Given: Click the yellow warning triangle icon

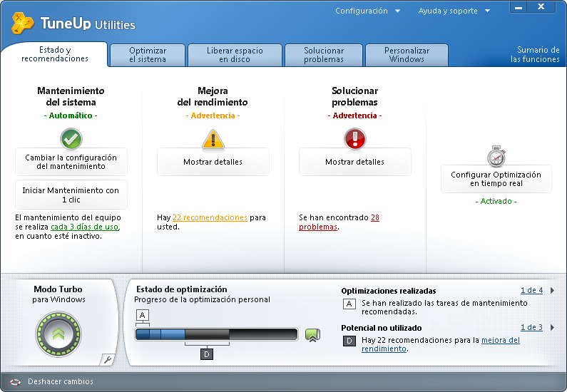Looking at the screenshot, I should coord(213,140).
